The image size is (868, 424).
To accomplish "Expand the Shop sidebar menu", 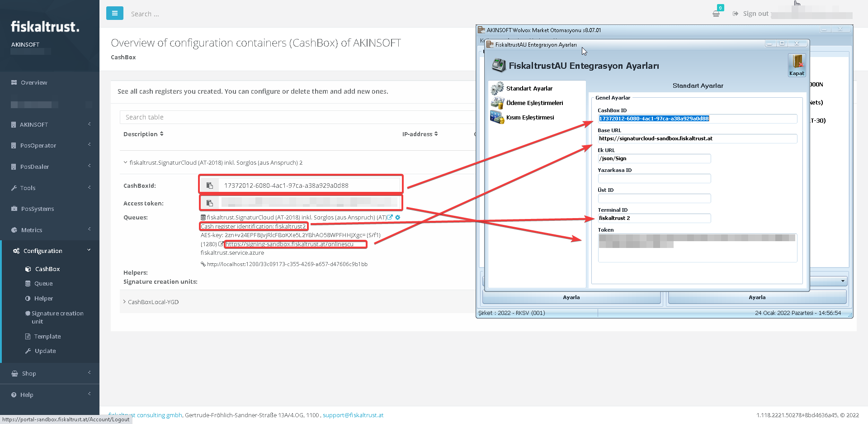I will 50,373.
